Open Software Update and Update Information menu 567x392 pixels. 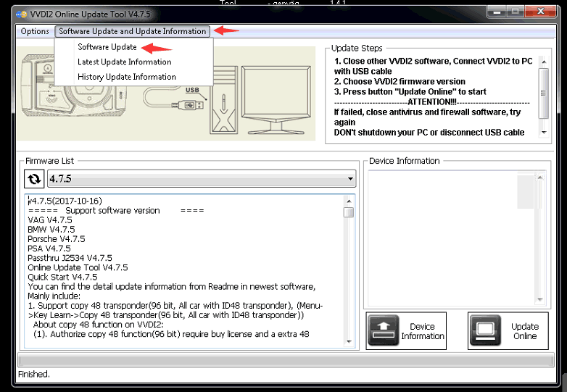point(133,31)
